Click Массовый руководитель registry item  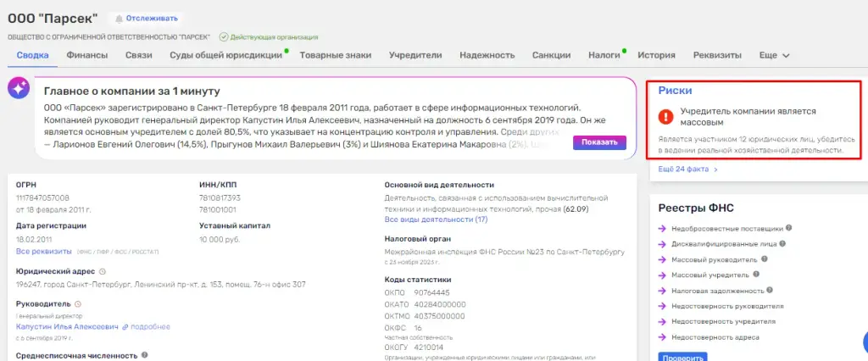point(714,259)
